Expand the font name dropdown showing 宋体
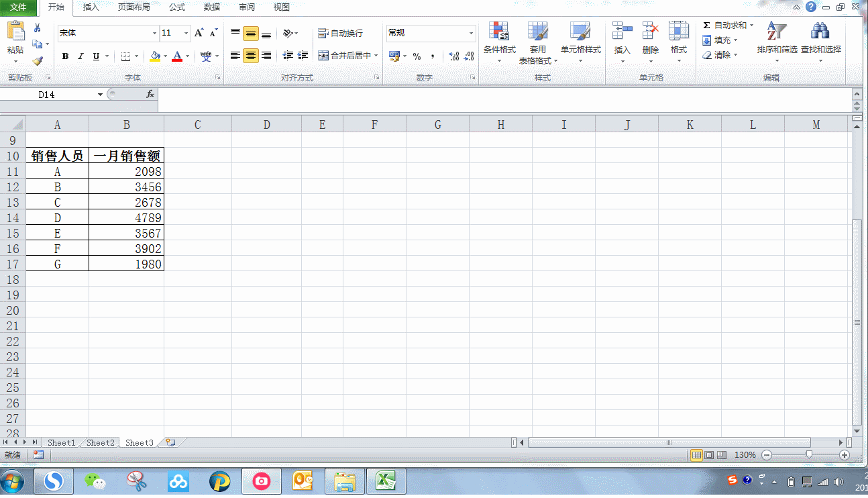This screenshot has width=868, height=498. click(154, 33)
